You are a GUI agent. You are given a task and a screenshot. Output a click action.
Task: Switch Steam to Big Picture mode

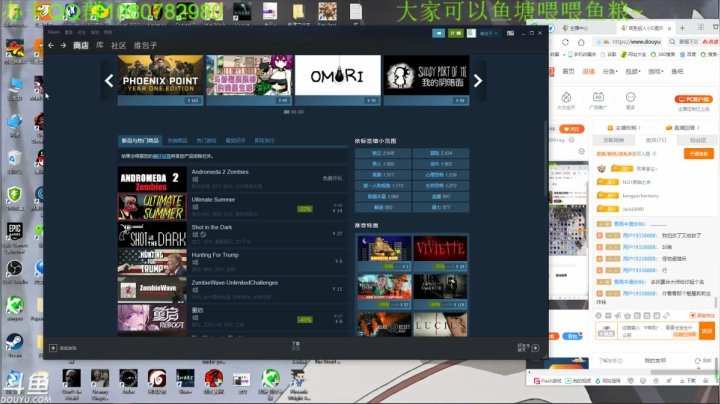pyautogui.click(x=510, y=33)
